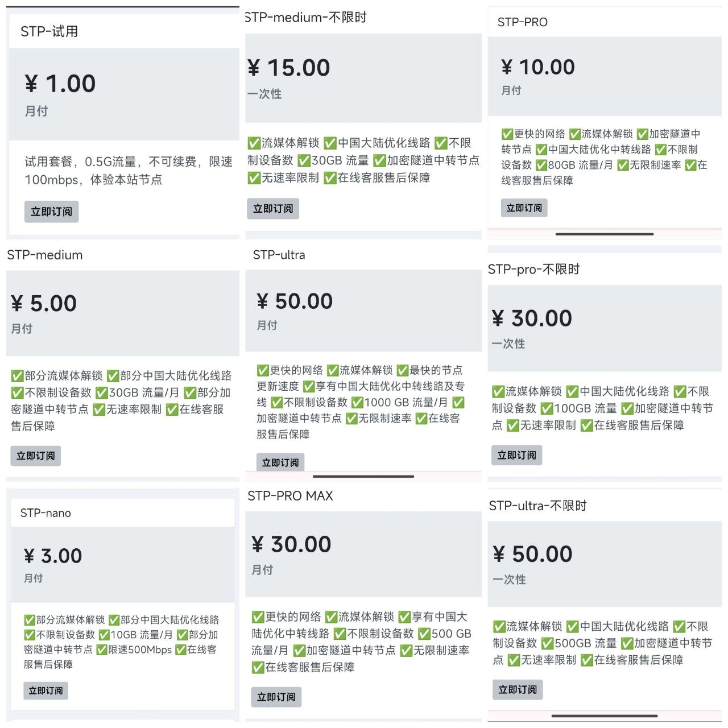
Task: Subscribe to the STP-ultra-不限时 one-time plan
Action: 517,689
